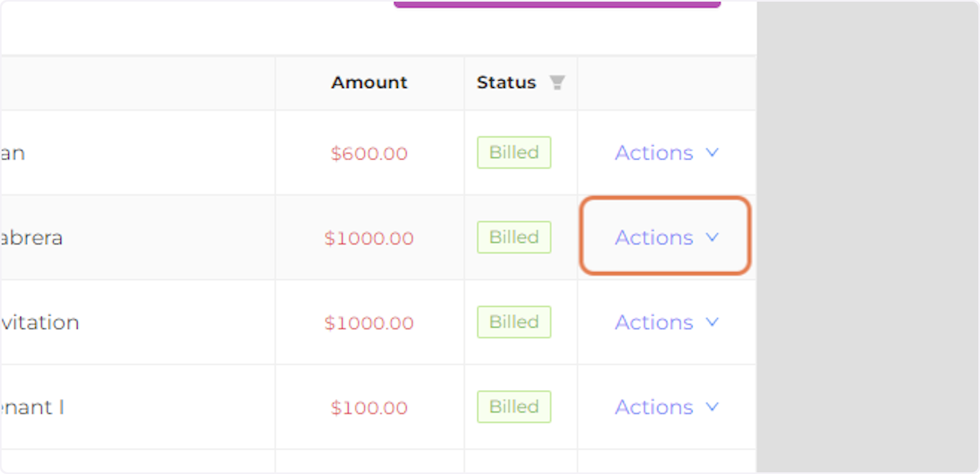Click the Amount column header
This screenshot has height=474, width=980.
(x=369, y=82)
